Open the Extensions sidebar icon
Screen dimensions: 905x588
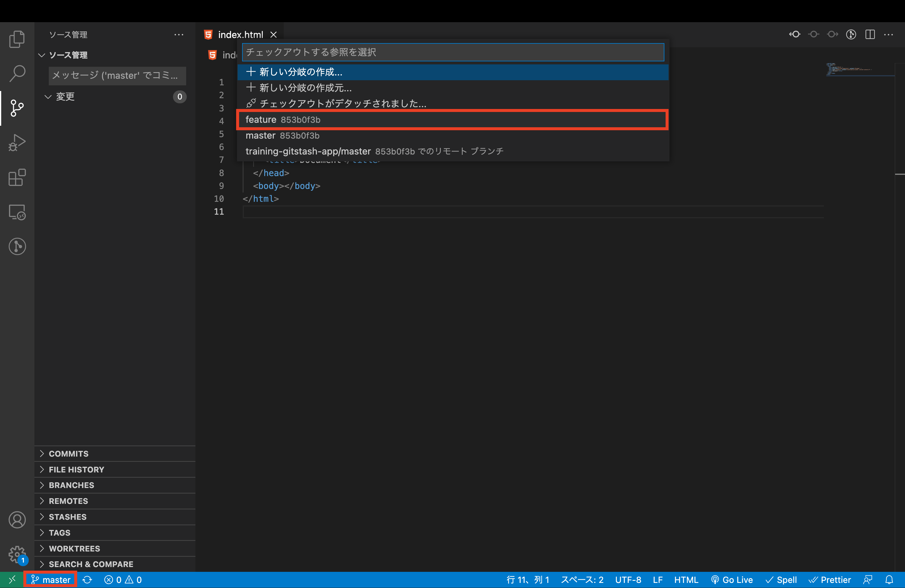[17, 178]
